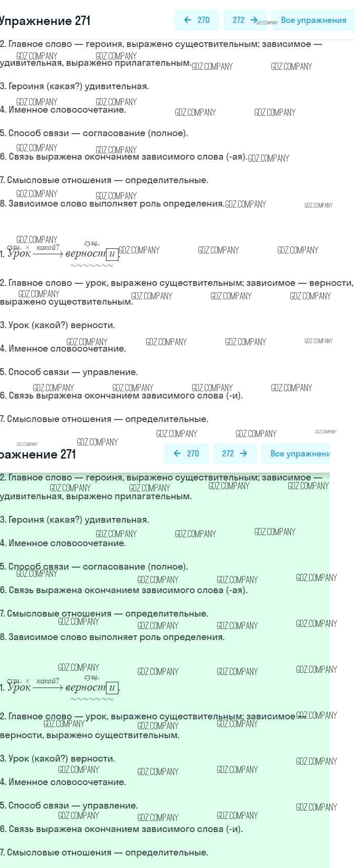Click the 'Урок → верности' diagram in green section
Screen dimensions: 355x868
[63, 688]
